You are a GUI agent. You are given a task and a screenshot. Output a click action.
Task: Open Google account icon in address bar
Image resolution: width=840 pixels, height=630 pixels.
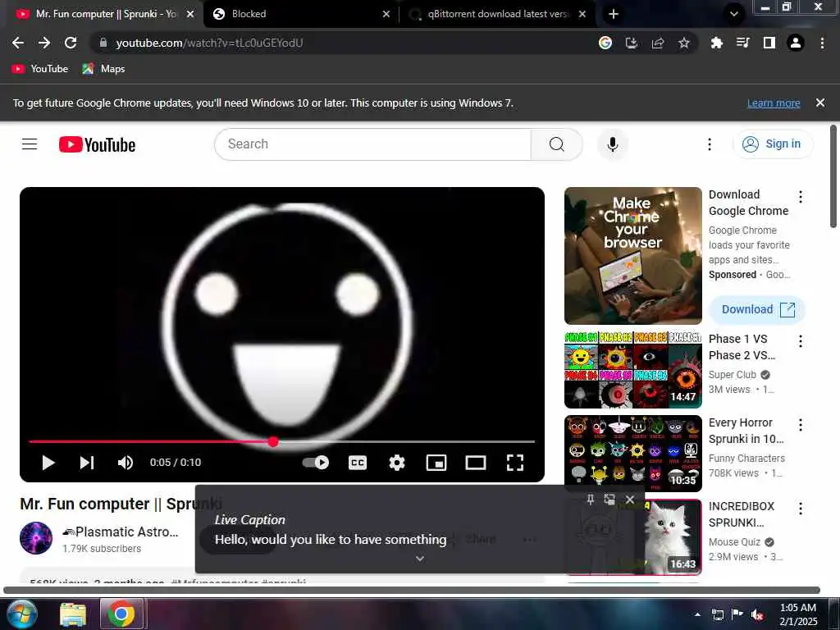coord(605,43)
